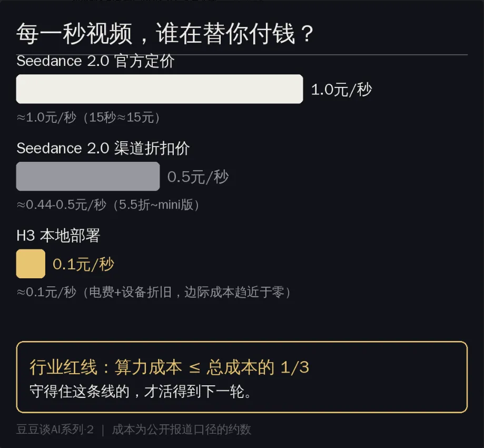Click the headline 每一秒视频，谁在替你付钱？

[x=165, y=33]
